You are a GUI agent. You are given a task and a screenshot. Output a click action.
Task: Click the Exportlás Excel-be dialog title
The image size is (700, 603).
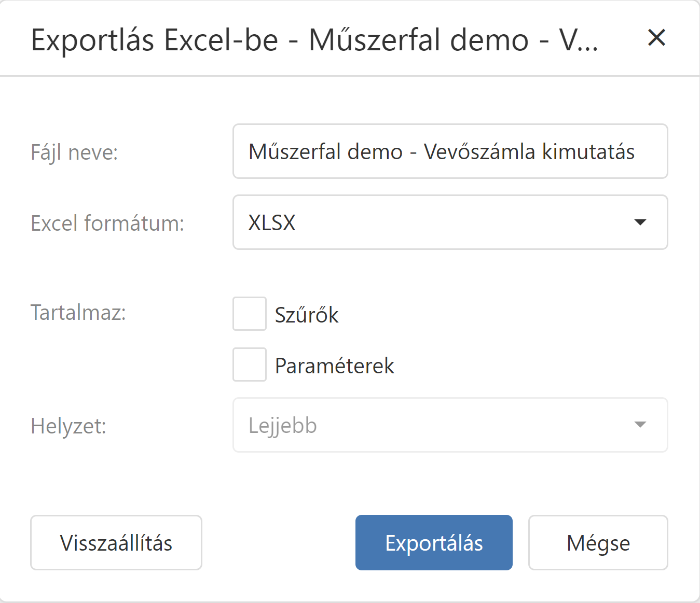click(314, 40)
